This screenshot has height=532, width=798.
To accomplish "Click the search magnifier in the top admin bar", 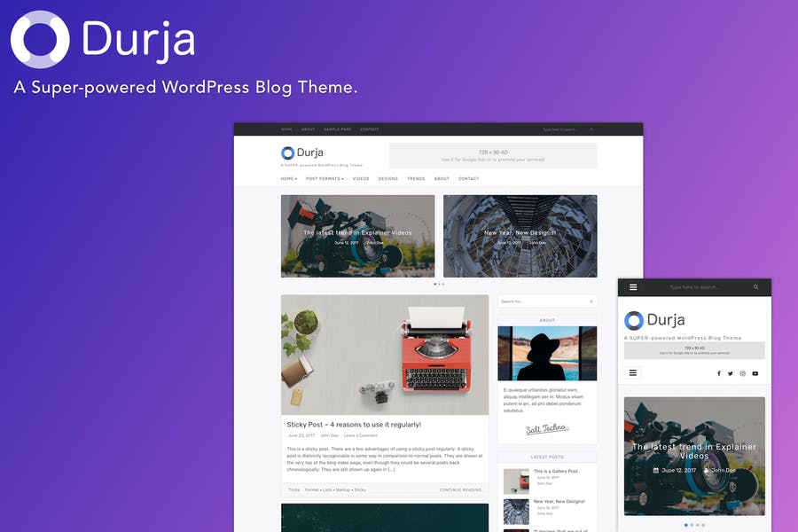I will (x=591, y=129).
